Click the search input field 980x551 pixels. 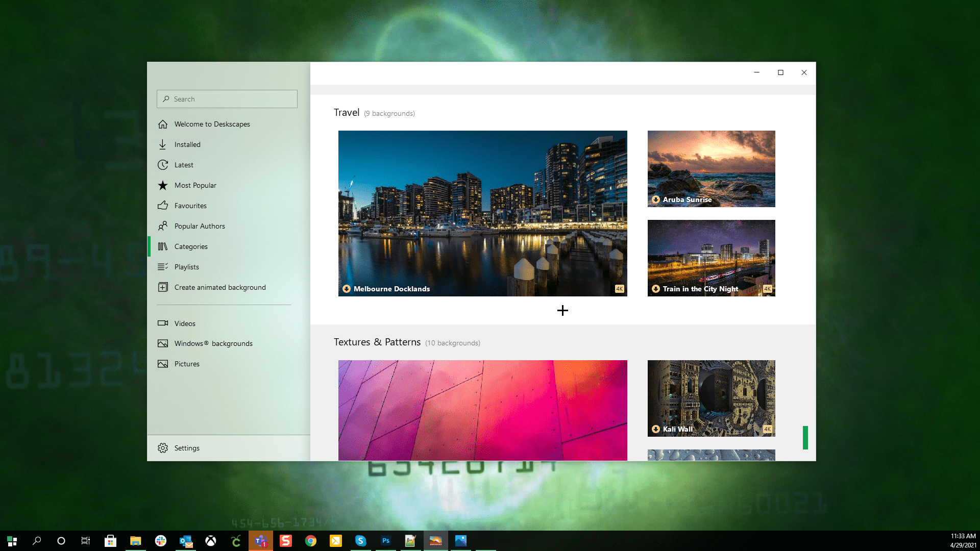click(227, 99)
